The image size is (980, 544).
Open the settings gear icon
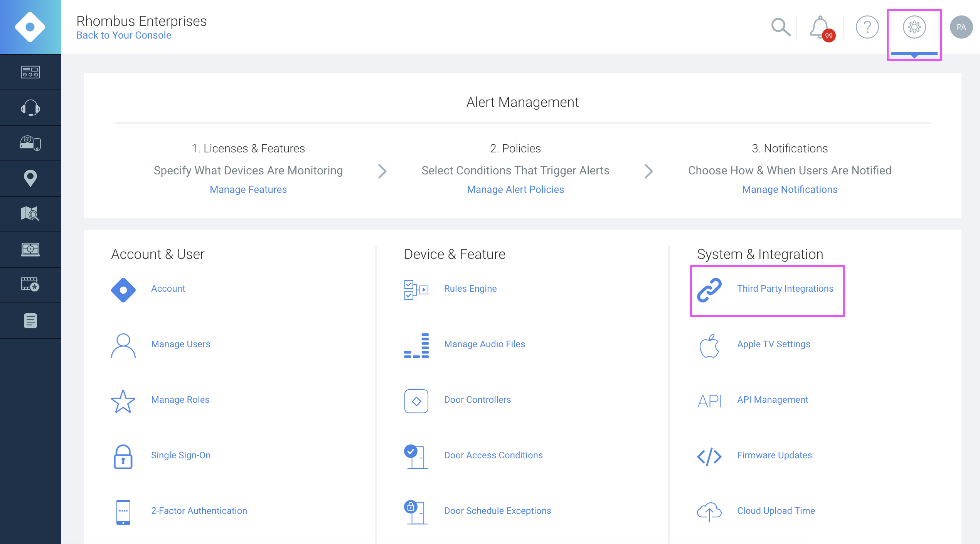click(x=914, y=27)
